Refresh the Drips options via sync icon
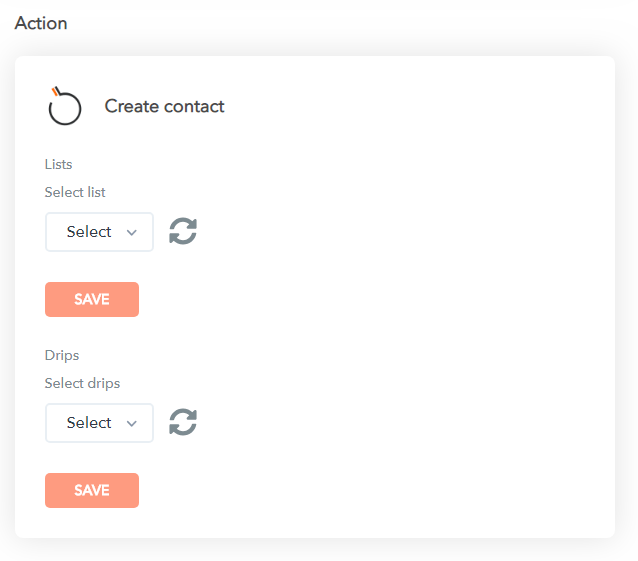This screenshot has width=638, height=561. [x=183, y=422]
